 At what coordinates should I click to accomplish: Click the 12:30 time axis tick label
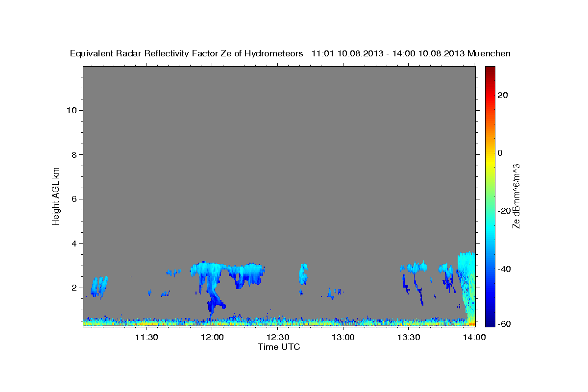point(278,337)
